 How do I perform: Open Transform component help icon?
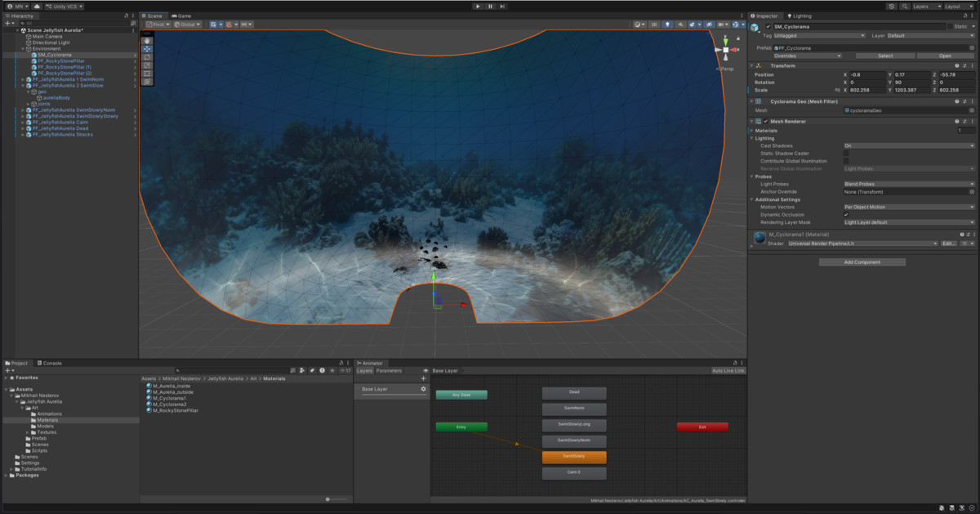(x=957, y=65)
